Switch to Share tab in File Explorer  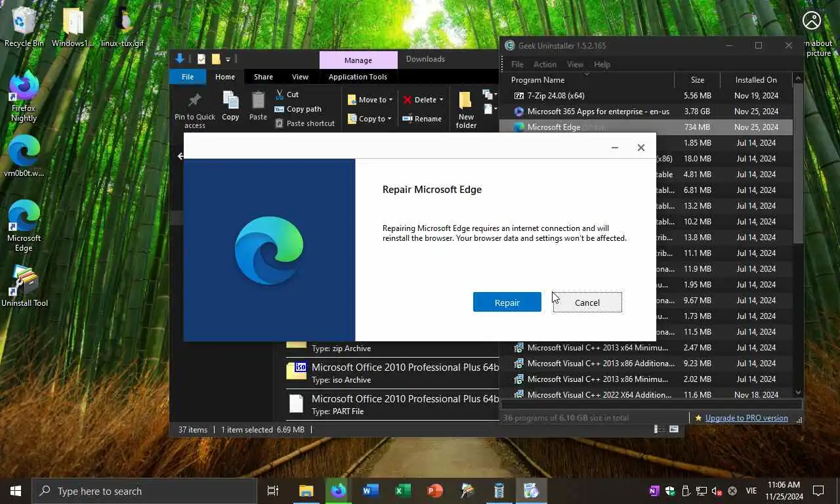(263, 77)
